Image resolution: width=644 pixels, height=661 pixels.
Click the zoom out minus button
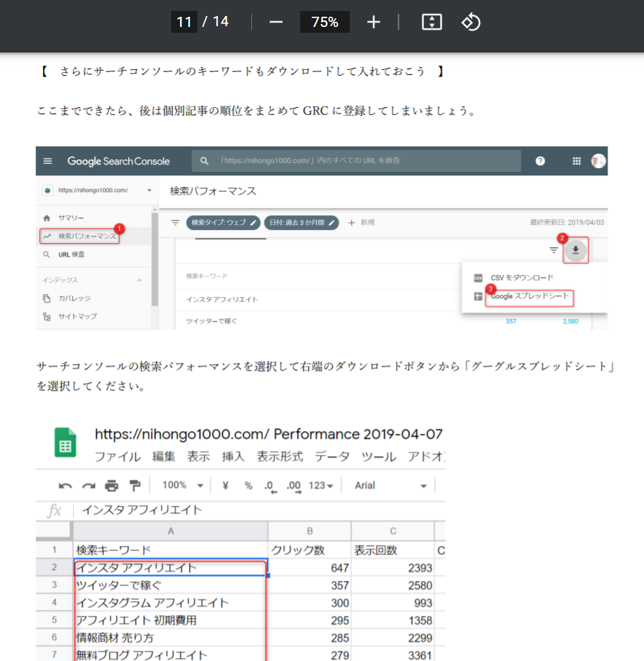click(275, 22)
